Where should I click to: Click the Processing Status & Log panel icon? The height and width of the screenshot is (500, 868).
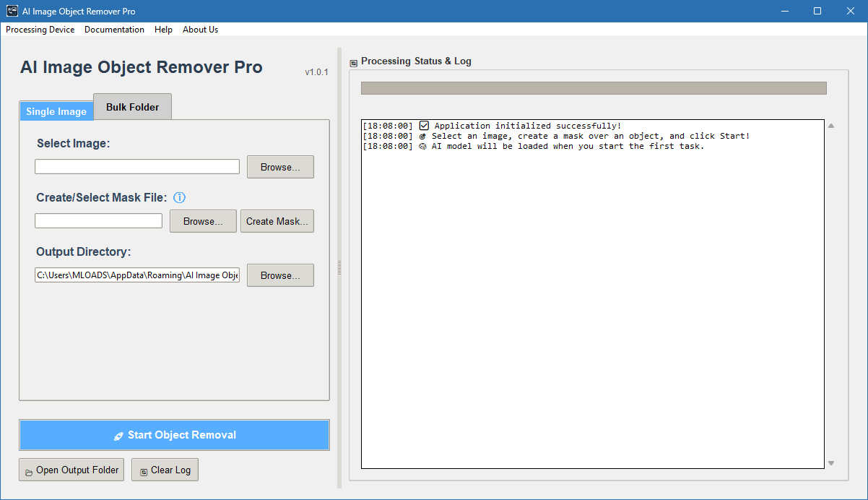(x=353, y=62)
